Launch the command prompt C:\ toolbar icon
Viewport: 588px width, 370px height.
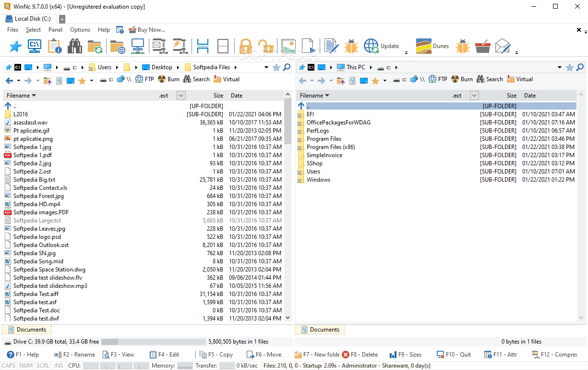click(35, 46)
